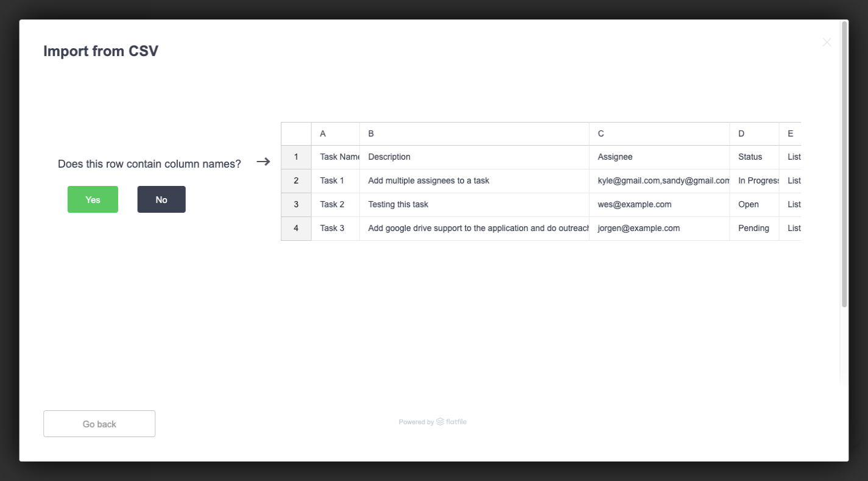Select column A header

click(336, 134)
